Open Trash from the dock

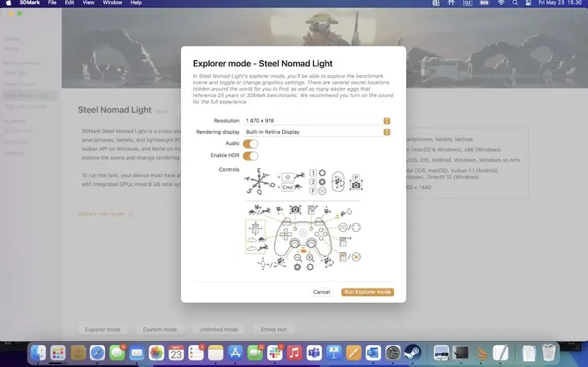point(548,353)
